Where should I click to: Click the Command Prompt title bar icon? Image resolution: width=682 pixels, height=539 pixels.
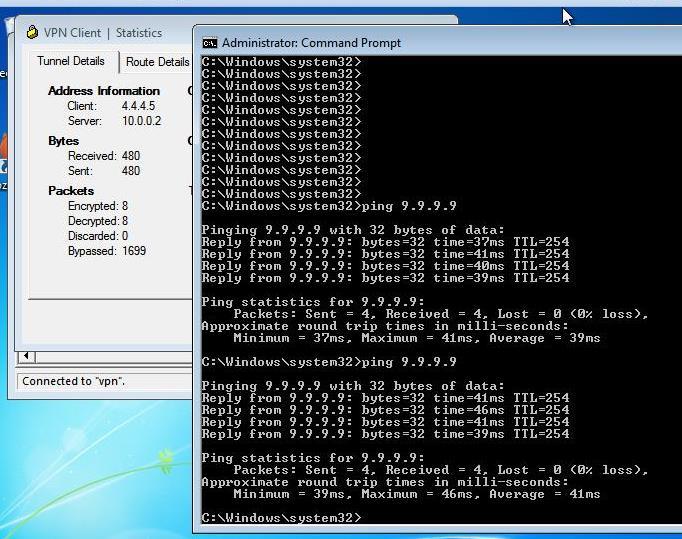[210, 43]
